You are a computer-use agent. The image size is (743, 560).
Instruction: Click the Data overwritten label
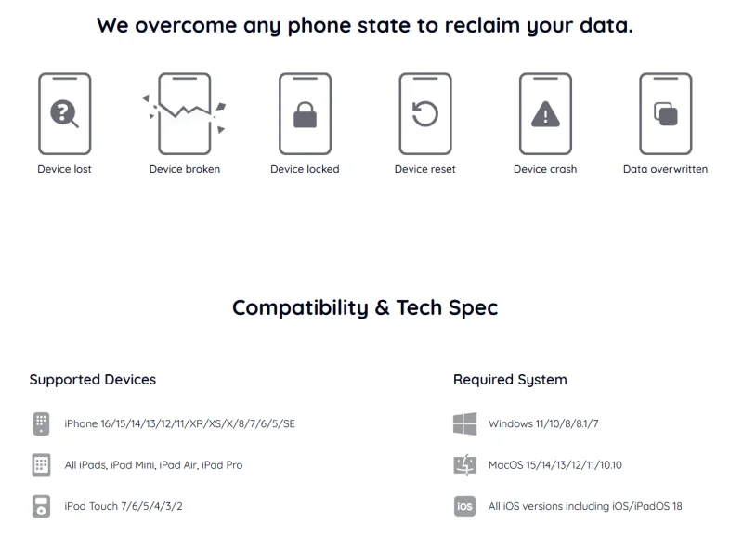click(x=665, y=169)
